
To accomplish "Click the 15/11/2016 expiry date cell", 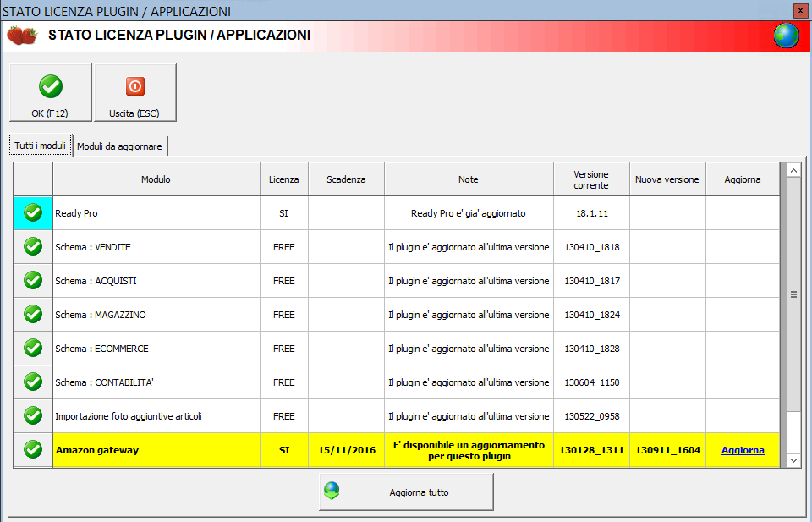I will [x=347, y=450].
